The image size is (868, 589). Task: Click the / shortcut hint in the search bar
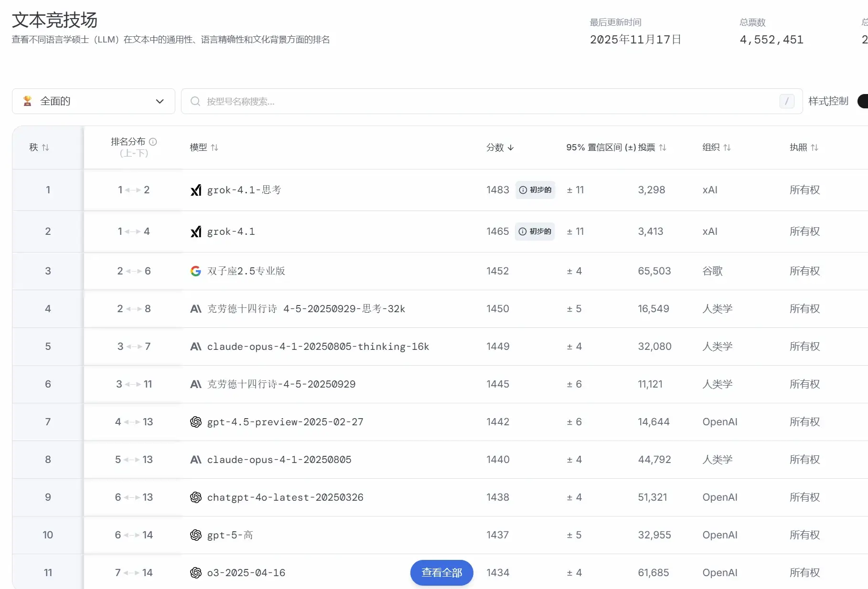[x=786, y=101]
